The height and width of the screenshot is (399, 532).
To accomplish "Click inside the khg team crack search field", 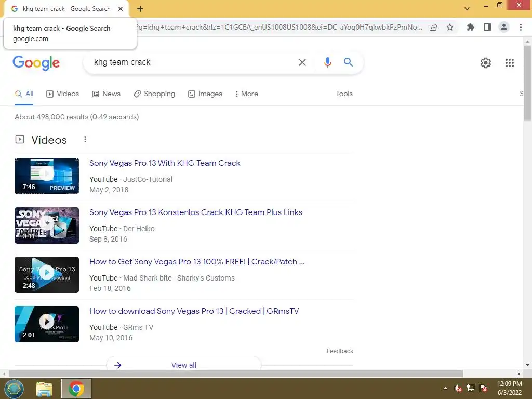I will click(x=190, y=62).
